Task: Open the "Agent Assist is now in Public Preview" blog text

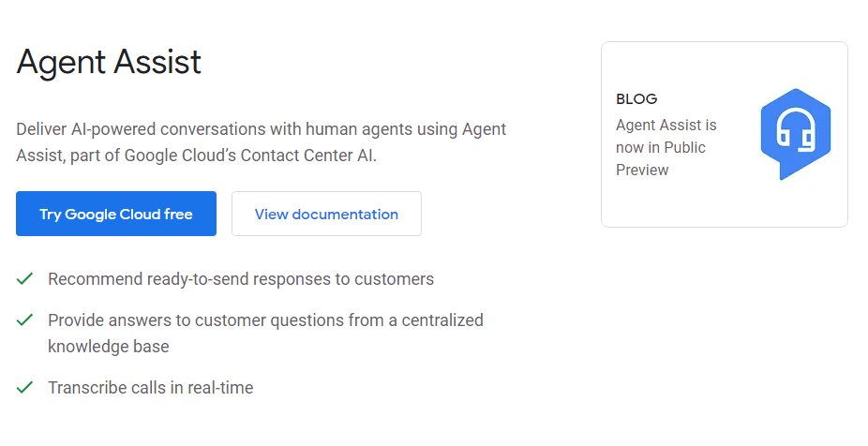Action: tap(666, 147)
